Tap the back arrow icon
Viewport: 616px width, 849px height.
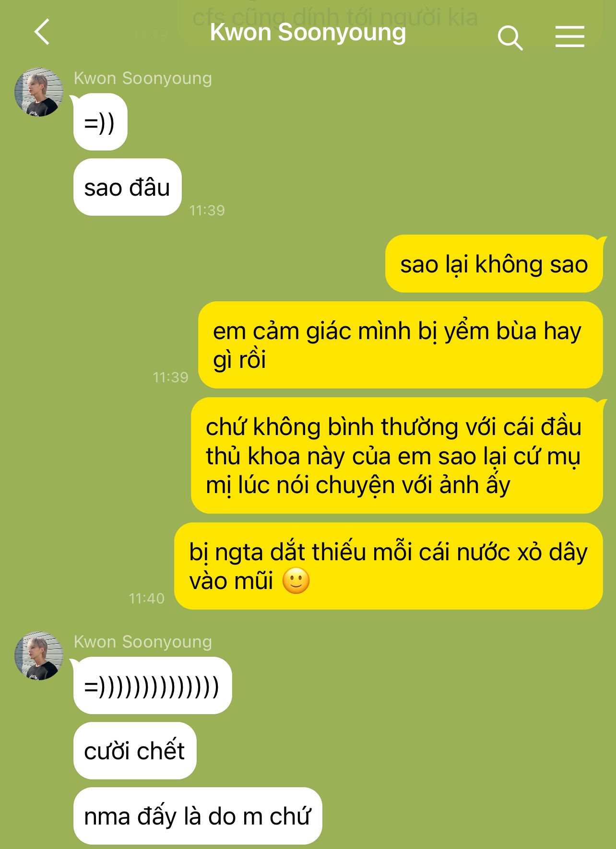click(42, 32)
